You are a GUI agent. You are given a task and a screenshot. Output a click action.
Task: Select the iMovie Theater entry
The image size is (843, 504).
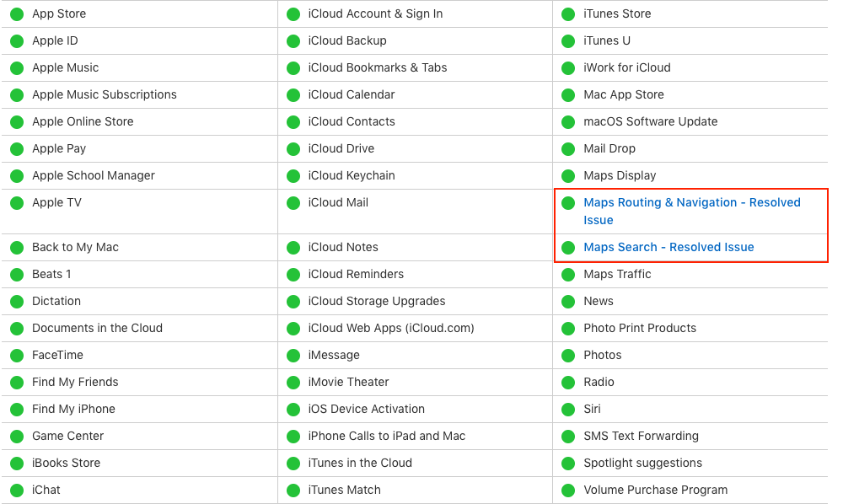point(348,382)
